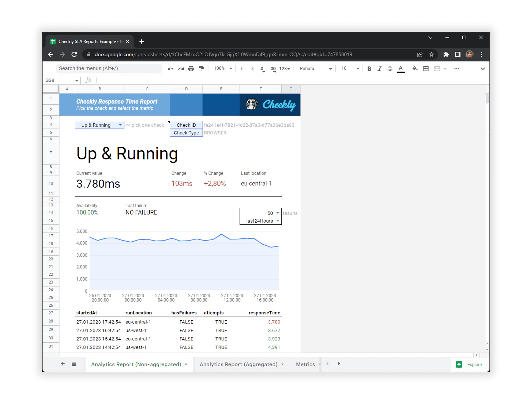532x404 pixels.
Task: Click the print icon
Action: click(191, 68)
